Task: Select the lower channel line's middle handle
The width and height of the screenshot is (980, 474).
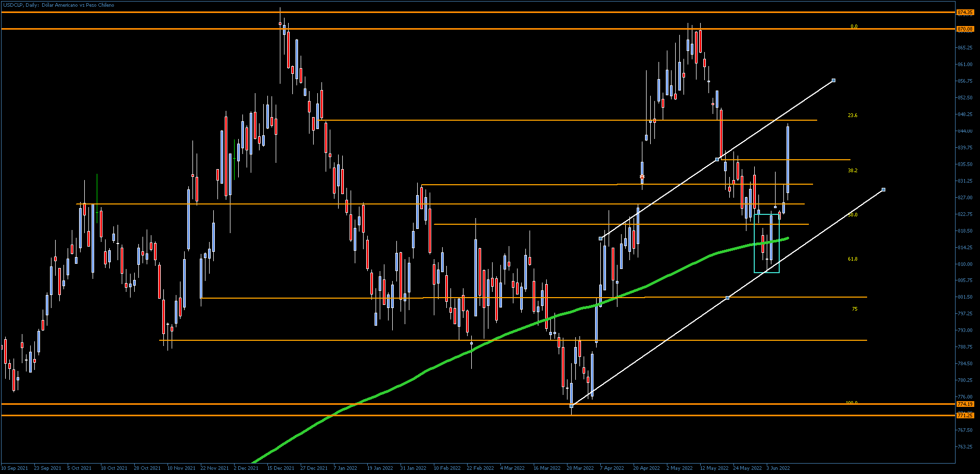Action: point(727,298)
